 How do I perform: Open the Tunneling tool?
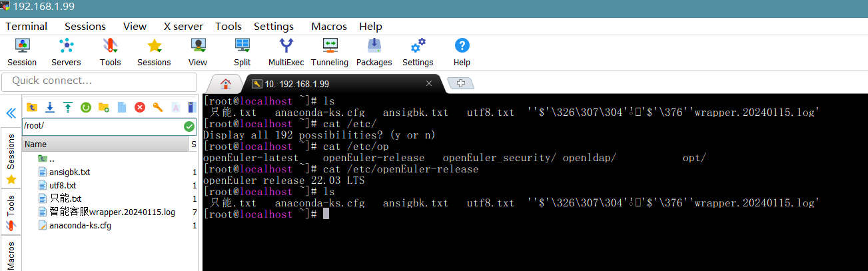point(330,52)
